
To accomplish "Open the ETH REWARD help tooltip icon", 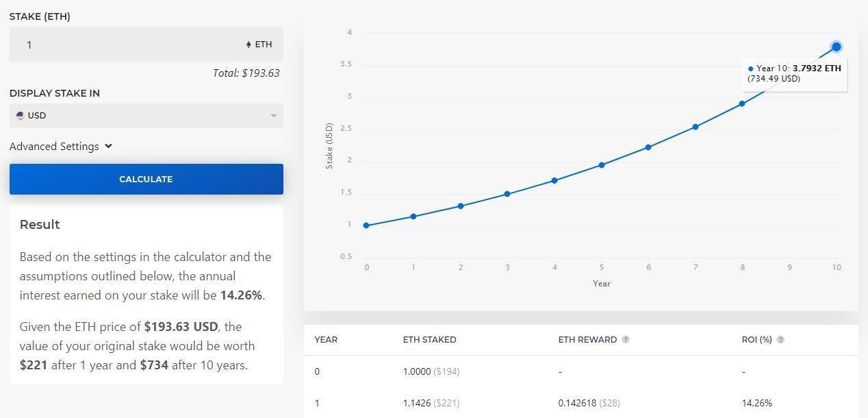I will (626, 339).
